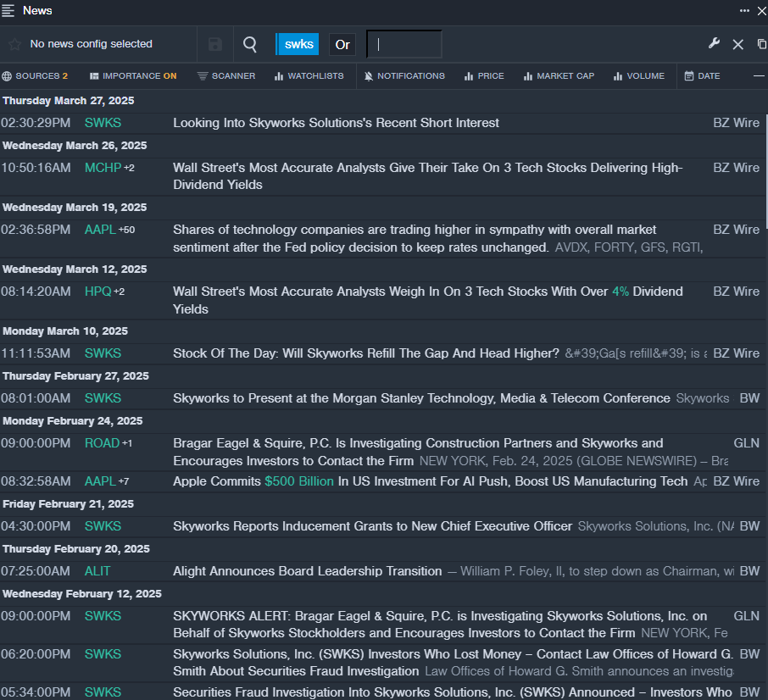Toggle the Or search operator

(x=342, y=45)
